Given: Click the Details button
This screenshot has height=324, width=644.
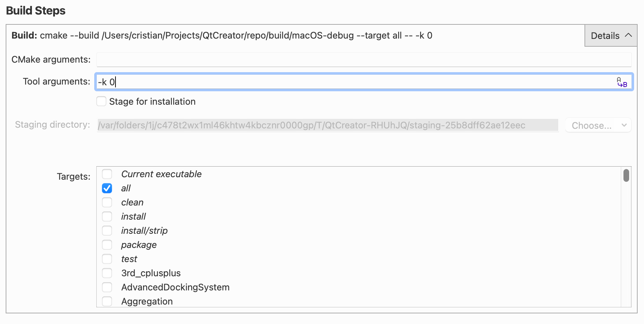Looking at the screenshot, I should pyautogui.click(x=606, y=35).
